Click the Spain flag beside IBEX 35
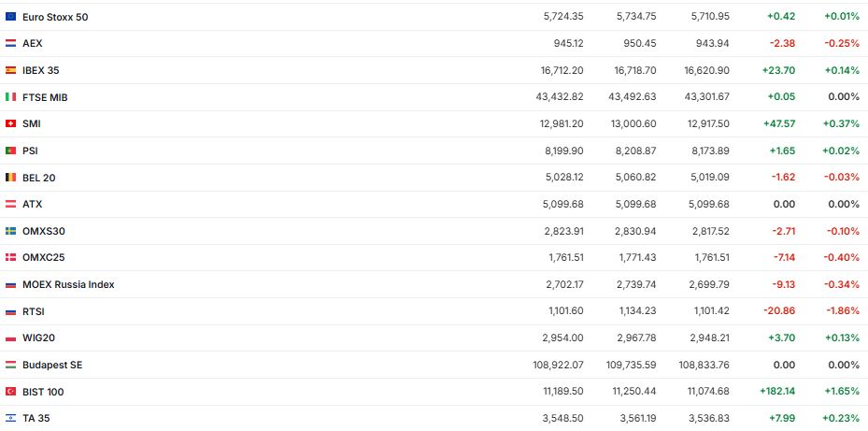868x431 pixels. tap(10, 70)
